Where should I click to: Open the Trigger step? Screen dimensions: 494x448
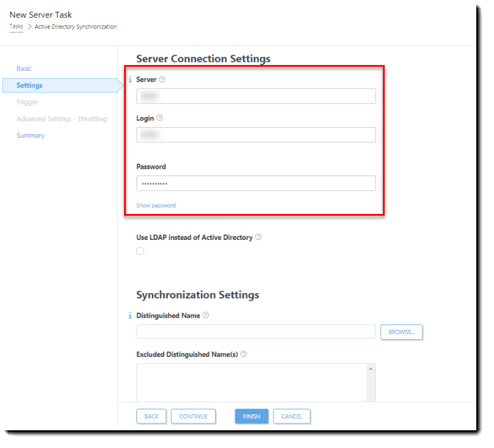click(27, 102)
